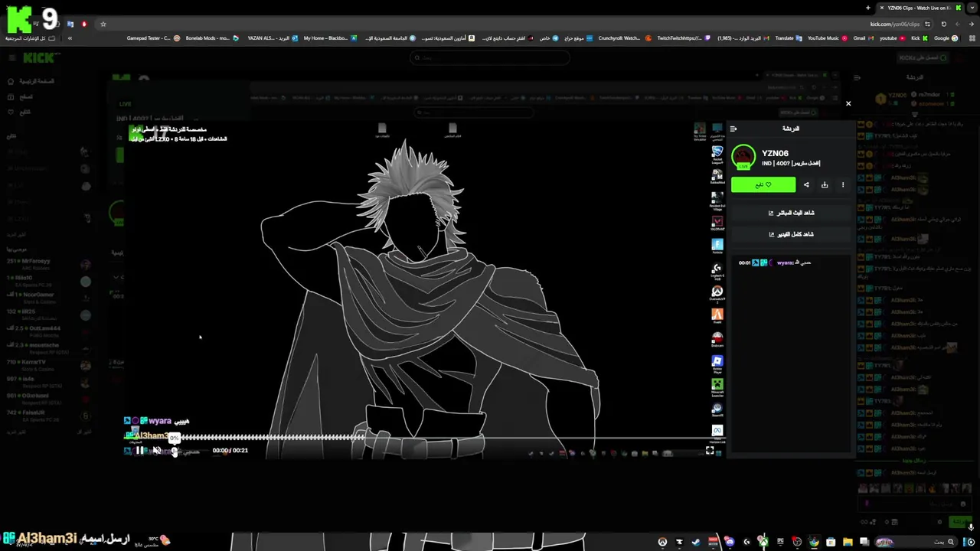Select the YZN06 Clips browser tab
Screen dimensions: 980x551
[919, 8]
